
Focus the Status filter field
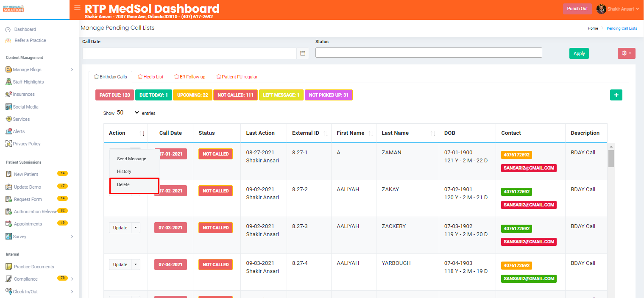[429, 53]
